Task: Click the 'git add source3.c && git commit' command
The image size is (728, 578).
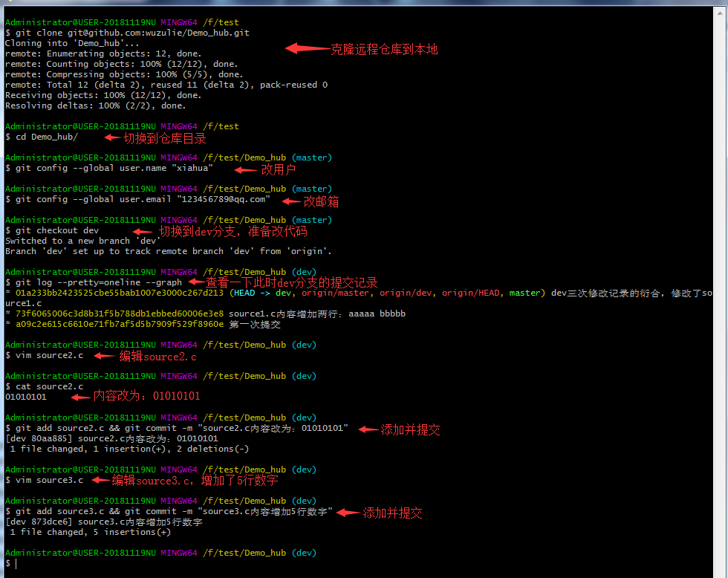Action: click(x=174, y=511)
